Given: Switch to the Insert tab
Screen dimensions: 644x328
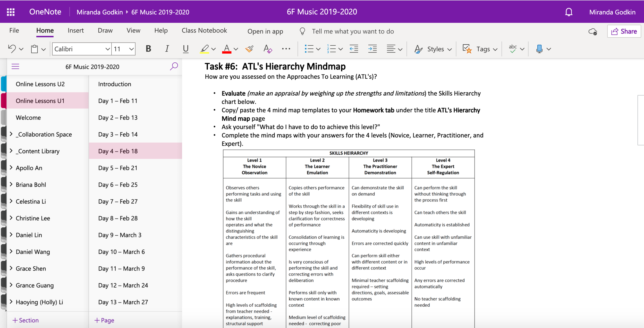Looking at the screenshot, I should [76, 30].
